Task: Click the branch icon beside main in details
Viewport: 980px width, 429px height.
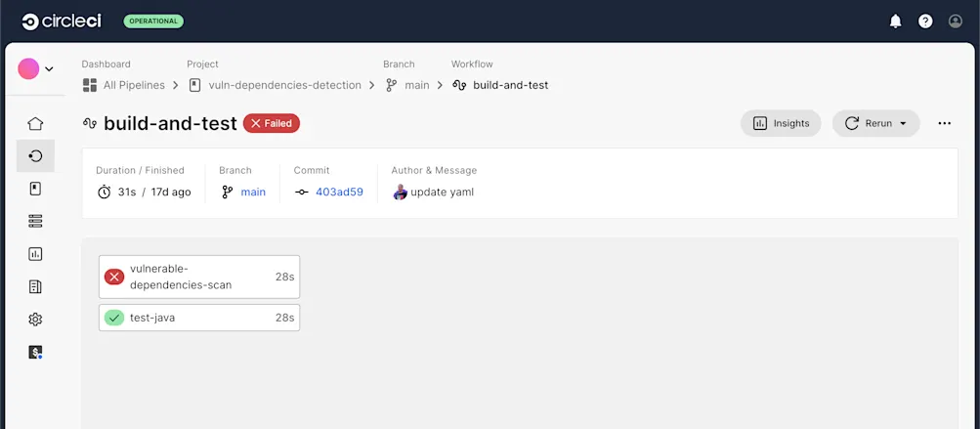Action: [227, 192]
